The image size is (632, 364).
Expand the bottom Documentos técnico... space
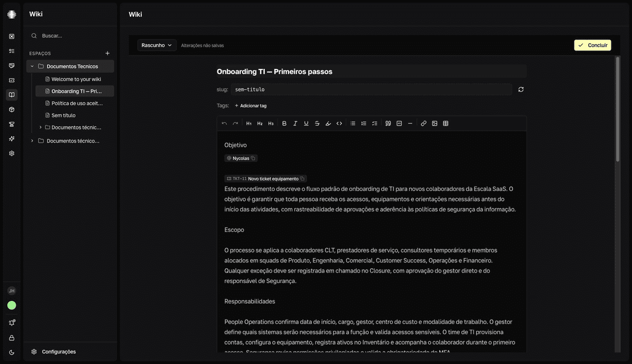pyautogui.click(x=32, y=140)
